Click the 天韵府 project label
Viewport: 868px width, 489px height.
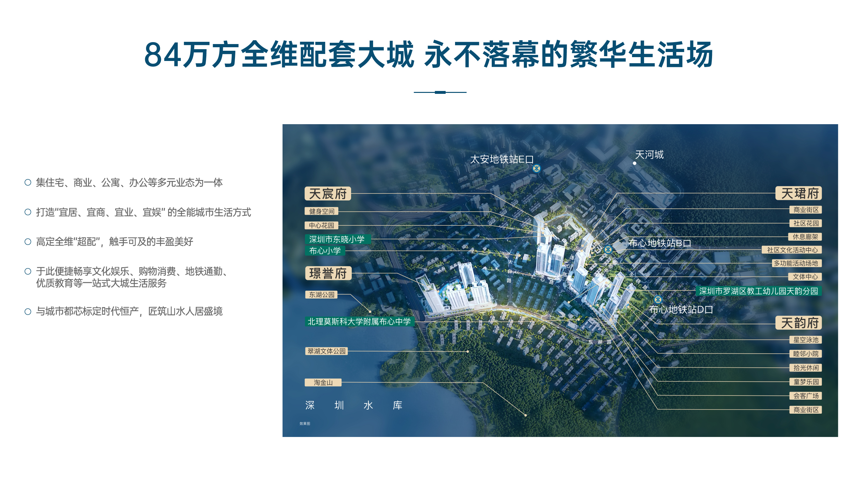point(798,323)
